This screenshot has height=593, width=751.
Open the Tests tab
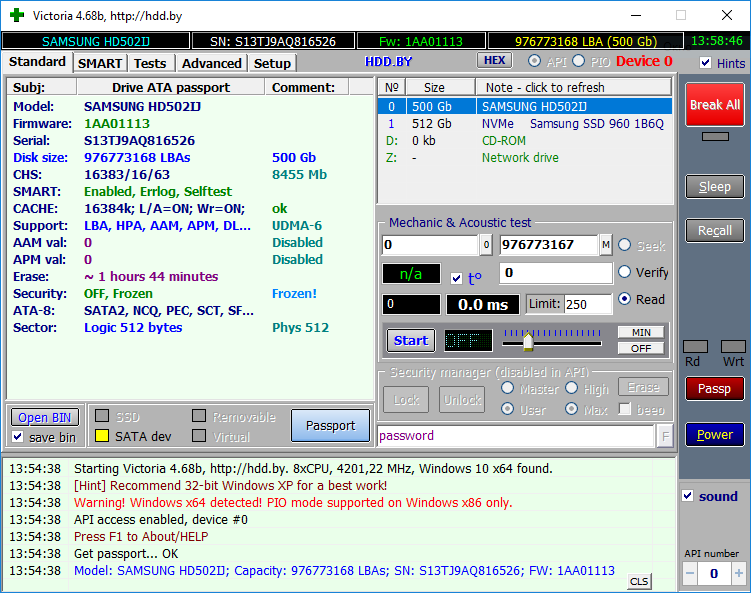tap(150, 63)
